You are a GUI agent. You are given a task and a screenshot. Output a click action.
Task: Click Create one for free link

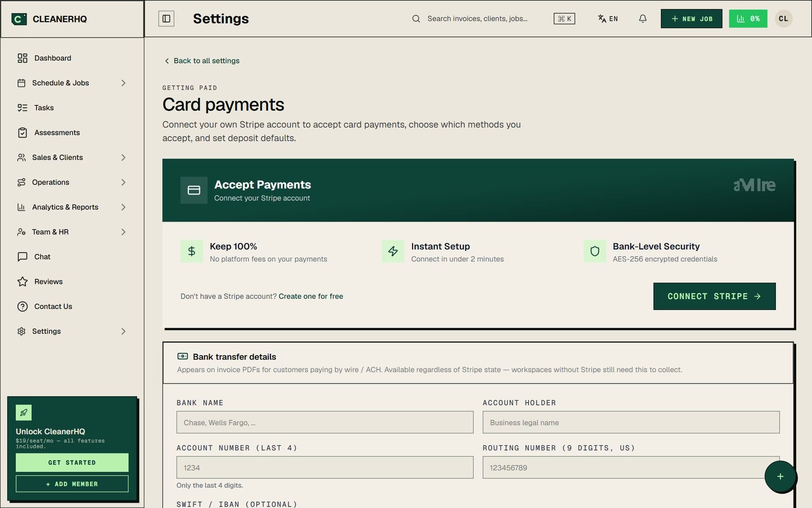point(311,296)
